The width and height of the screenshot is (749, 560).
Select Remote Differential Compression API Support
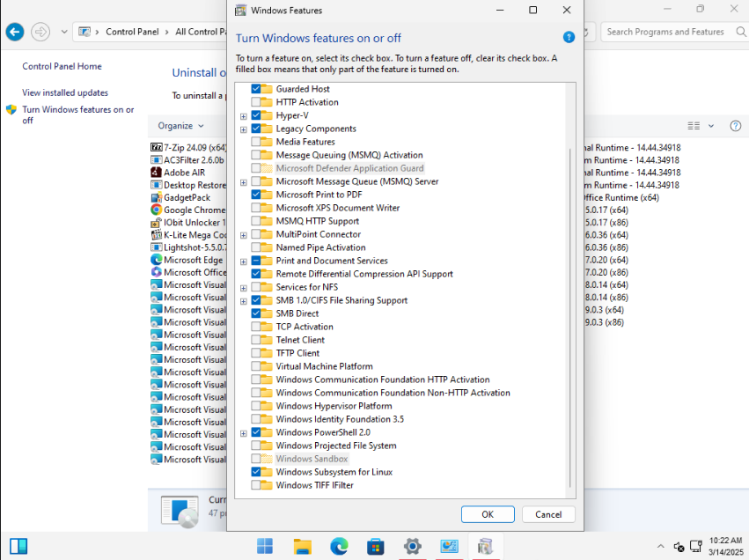pyautogui.click(x=364, y=274)
